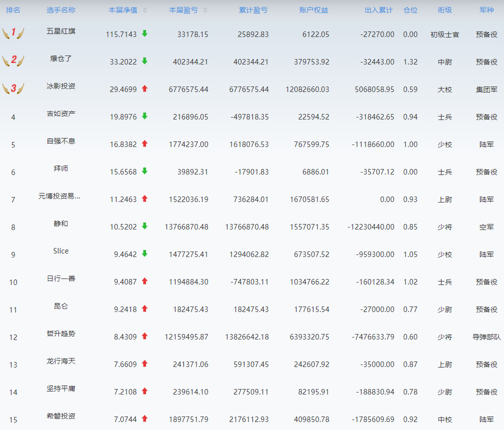Click the 排名 column header
Image resolution: width=504 pixels, height=430 pixels.
[13, 10]
